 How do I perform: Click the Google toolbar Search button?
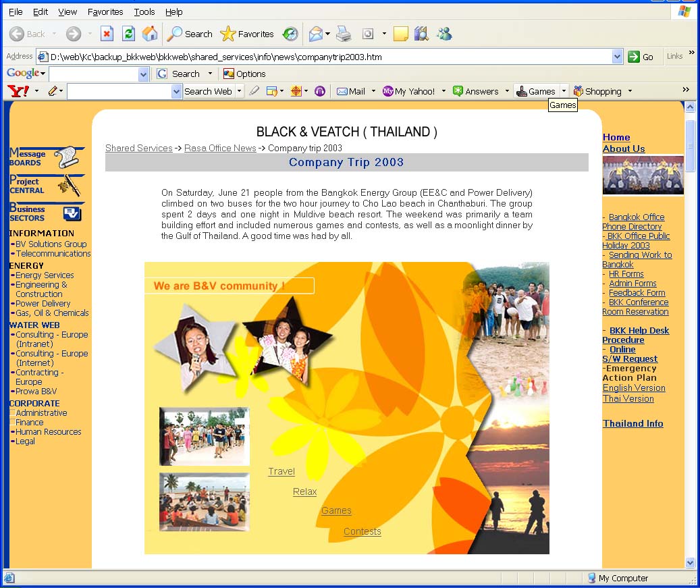coord(178,74)
